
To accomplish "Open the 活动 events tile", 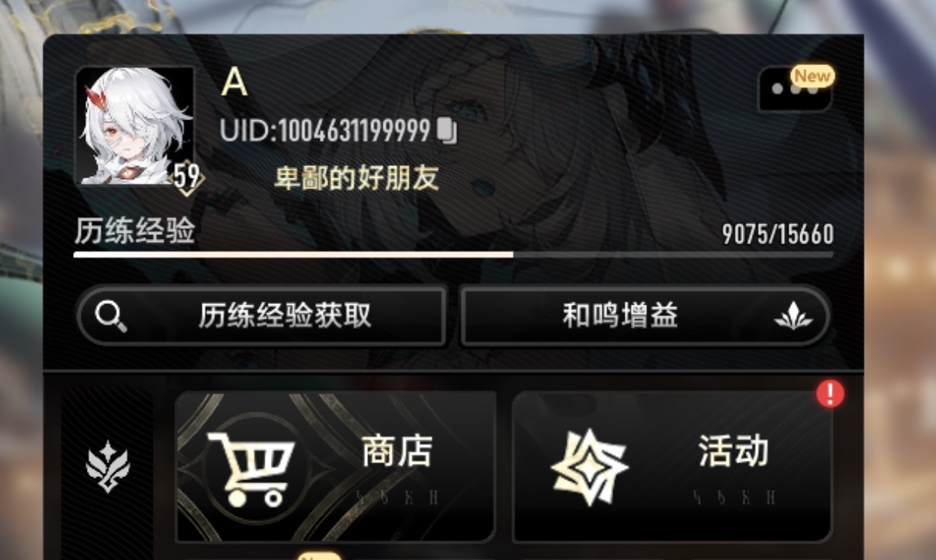I will [x=672, y=466].
